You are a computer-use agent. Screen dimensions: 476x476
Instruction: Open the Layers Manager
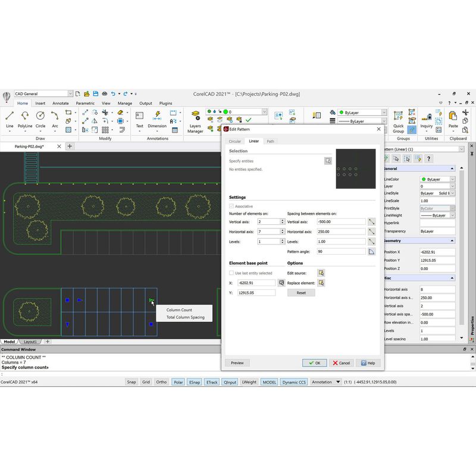point(195,121)
